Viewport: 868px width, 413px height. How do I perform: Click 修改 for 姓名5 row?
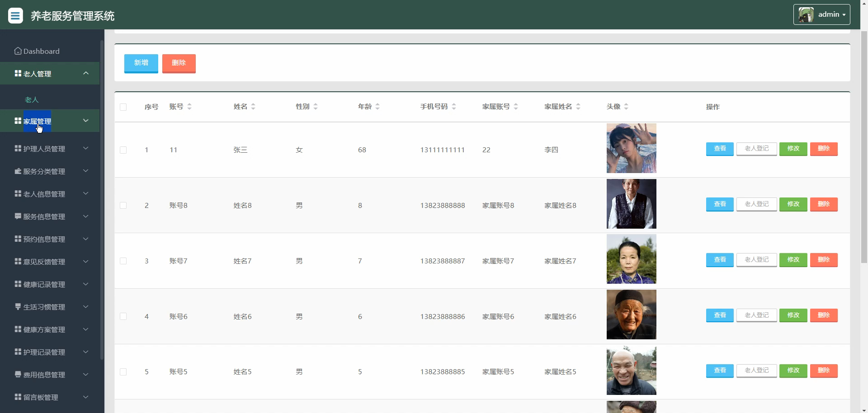(793, 371)
